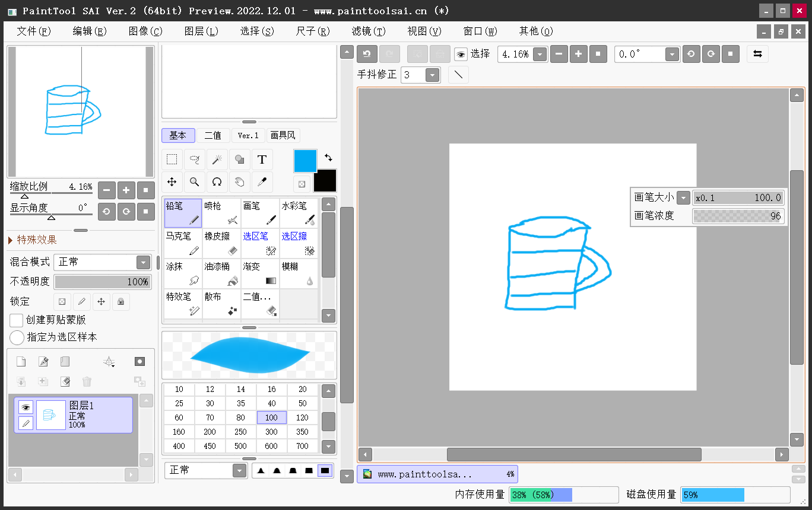Choose the 水彩笔 watercolor brush
Viewport: 812px width, 510px height.
(x=299, y=213)
